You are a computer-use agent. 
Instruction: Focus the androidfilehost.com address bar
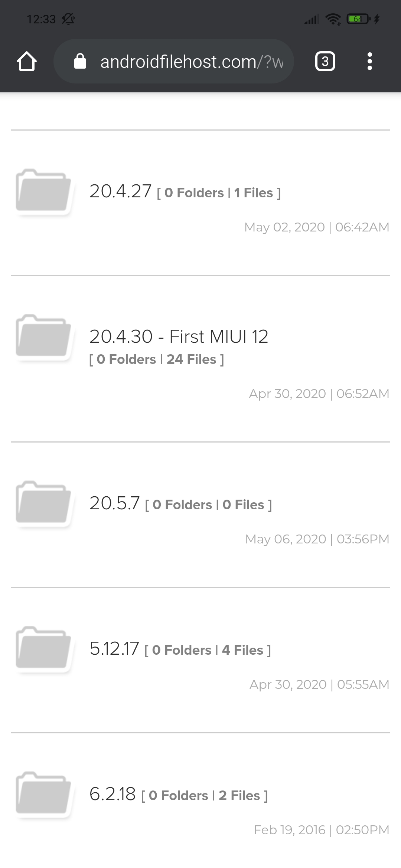click(174, 61)
